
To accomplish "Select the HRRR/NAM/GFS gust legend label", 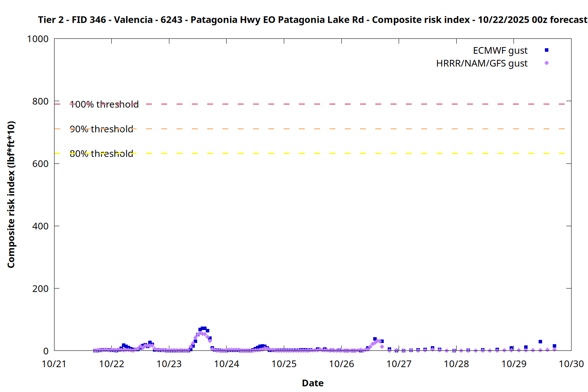I will 482,64.
